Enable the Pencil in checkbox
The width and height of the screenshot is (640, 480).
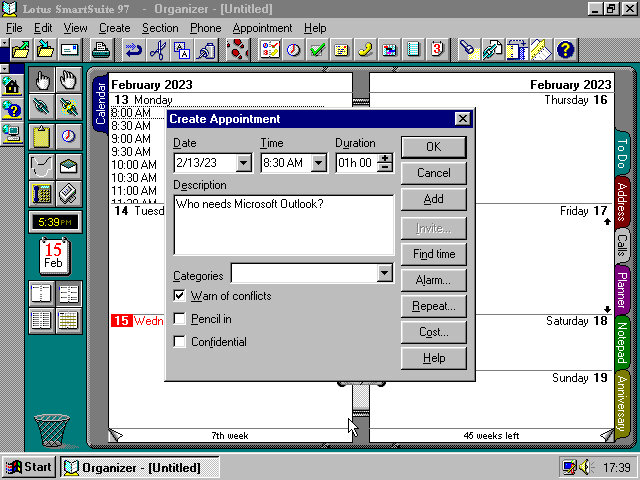[x=180, y=319]
